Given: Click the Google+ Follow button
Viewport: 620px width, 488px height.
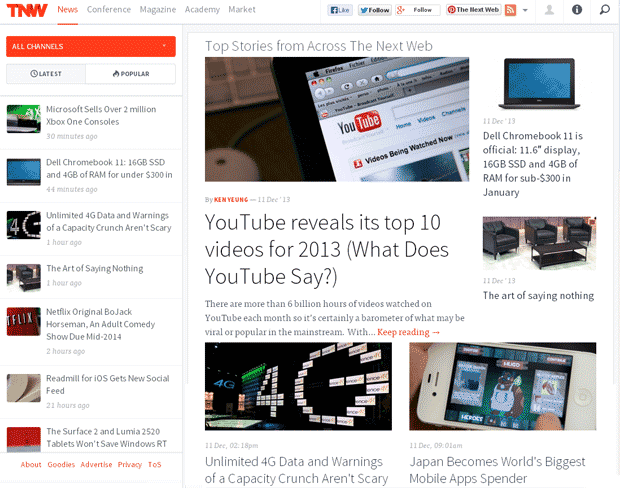Looking at the screenshot, I should click(x=418, y=10).
